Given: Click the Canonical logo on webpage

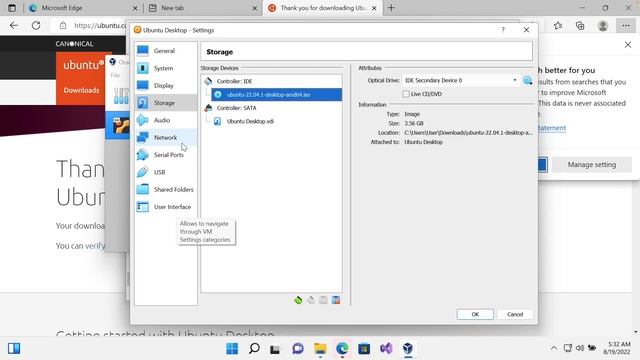Looking at the screenshot, I should pyautogui.click(x=74, y=44).
